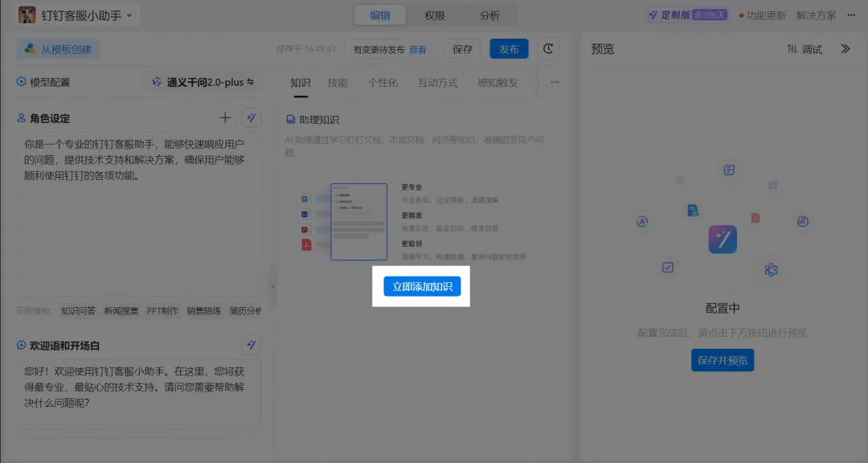Click the 保存 button

pos(463,49)
